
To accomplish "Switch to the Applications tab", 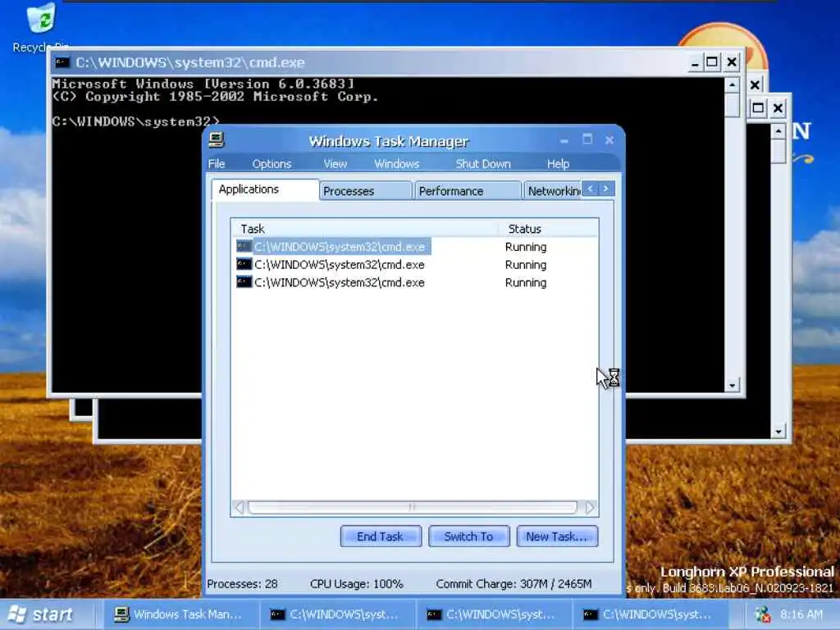I will (265, 189).
